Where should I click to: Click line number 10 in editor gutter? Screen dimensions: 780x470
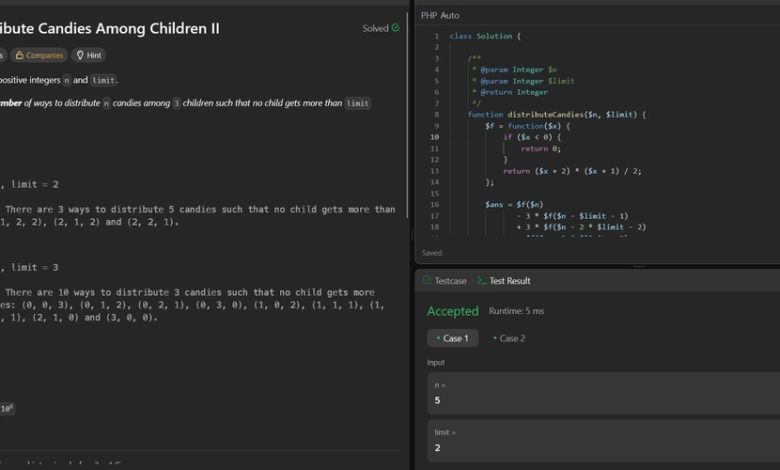[435, 137]
